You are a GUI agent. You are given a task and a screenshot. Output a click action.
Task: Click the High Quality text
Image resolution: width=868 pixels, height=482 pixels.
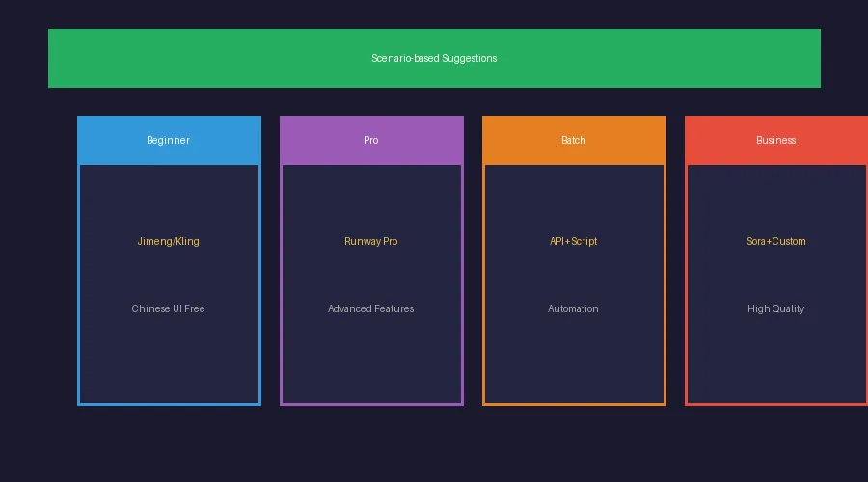click(776, 308)
